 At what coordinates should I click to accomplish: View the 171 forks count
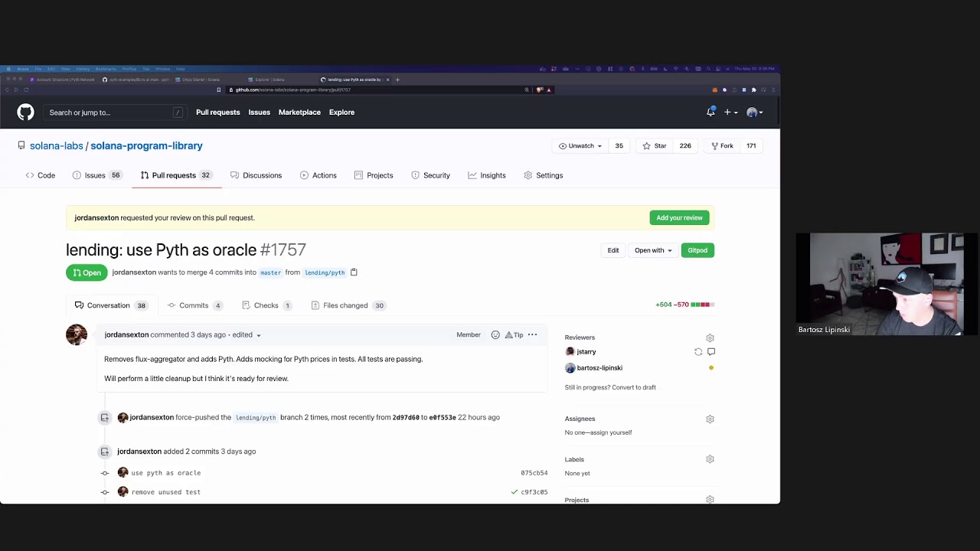point(751,145)
